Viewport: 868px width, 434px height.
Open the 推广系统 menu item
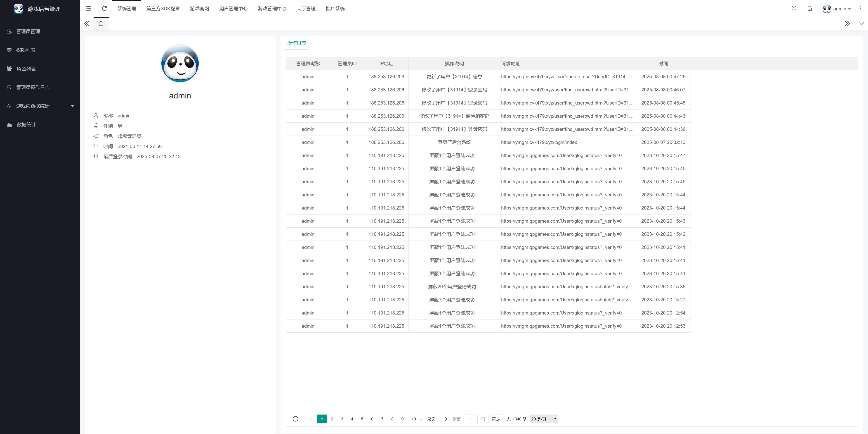[x=335, y=8]
